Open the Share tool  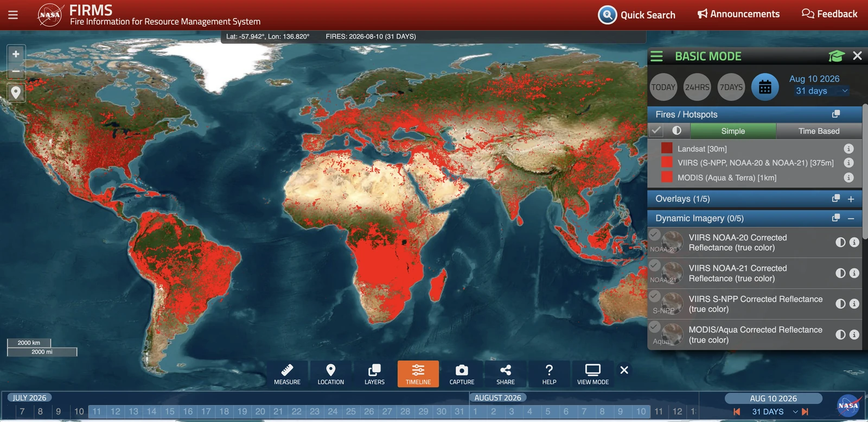tap(506, 374)
